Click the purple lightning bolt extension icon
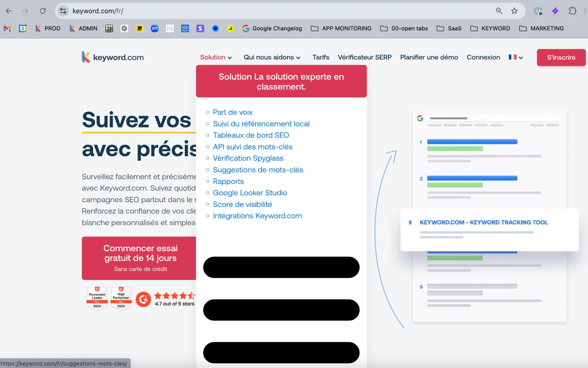This screenshot has height=368, width=588. 555,11
